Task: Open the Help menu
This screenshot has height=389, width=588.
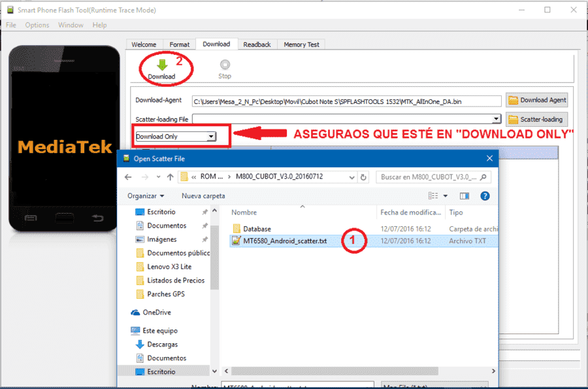Action: [x=99, y=25]
